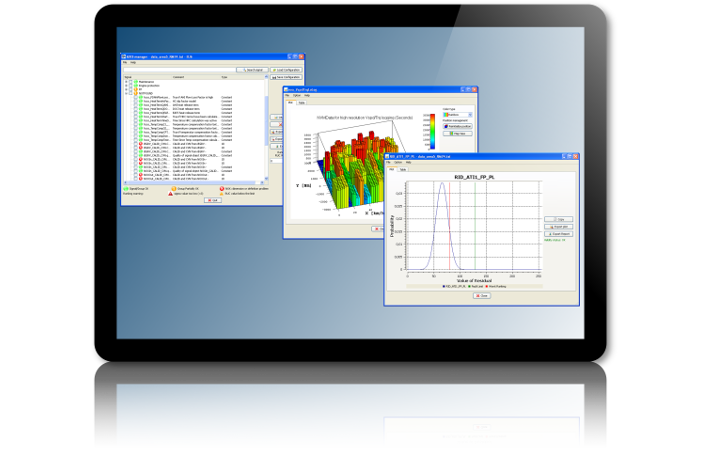Toggle the first signal checkbox under the expanded group
709x450 pixels.
pyautogui.click(x=136, y=97)
